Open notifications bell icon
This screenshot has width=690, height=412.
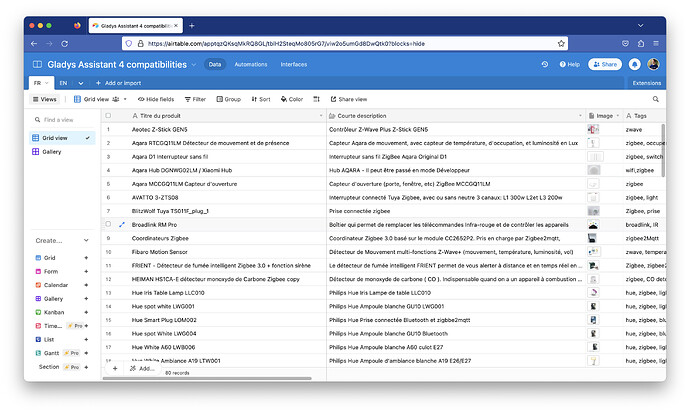(635, 64)
